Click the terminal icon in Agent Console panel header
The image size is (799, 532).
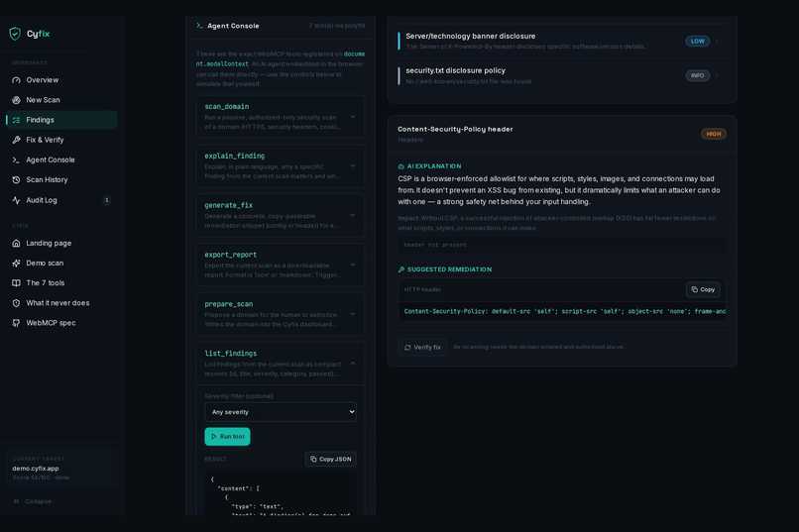click(200, 26)
